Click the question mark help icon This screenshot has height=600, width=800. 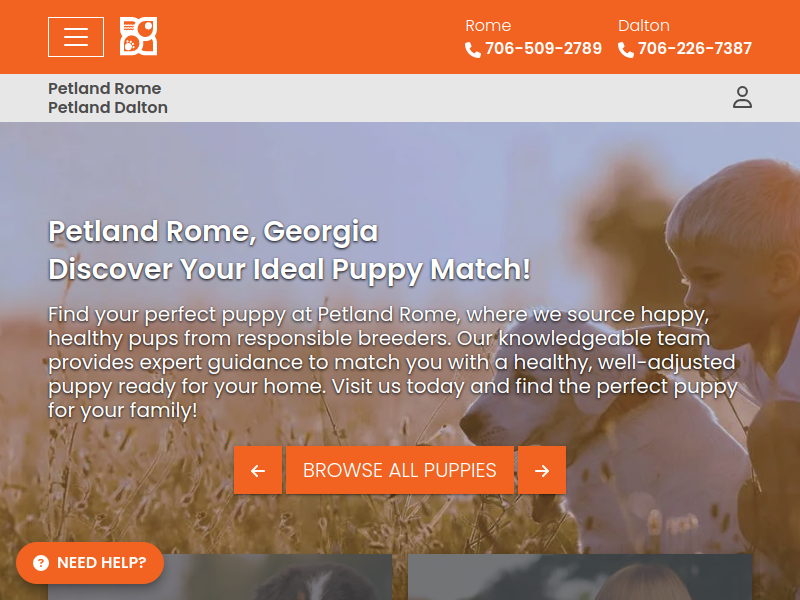(x=41, y=563)
